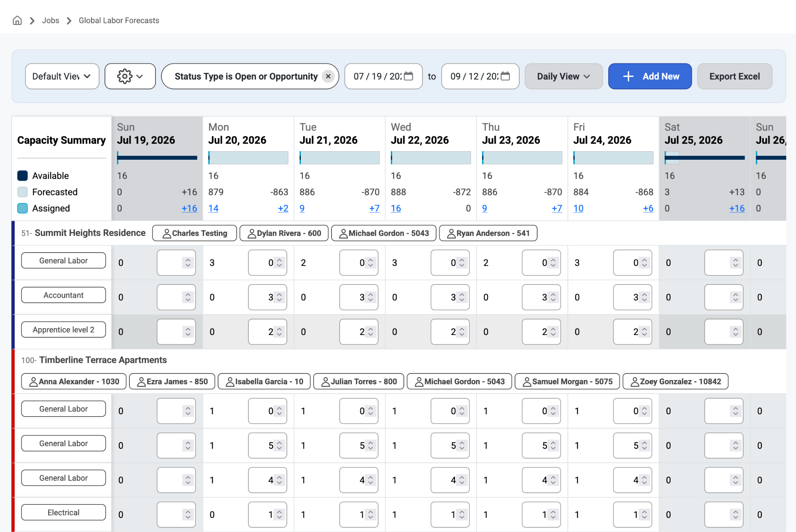The height and width of the screenshot is (532, 796).
Task: Open start date calendar picker icon
Action: pyautogui.click(x=408, y=76)
